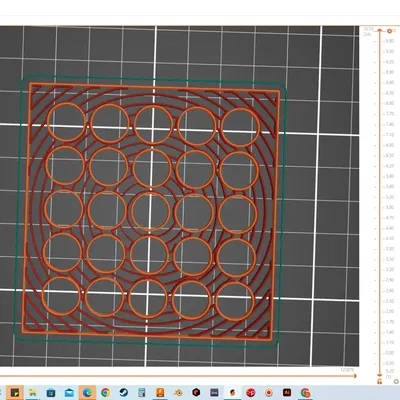This screenshot has width=400, height=400.
Task: Open the Chrome icon with the profile badge
Action: [305, 392]
